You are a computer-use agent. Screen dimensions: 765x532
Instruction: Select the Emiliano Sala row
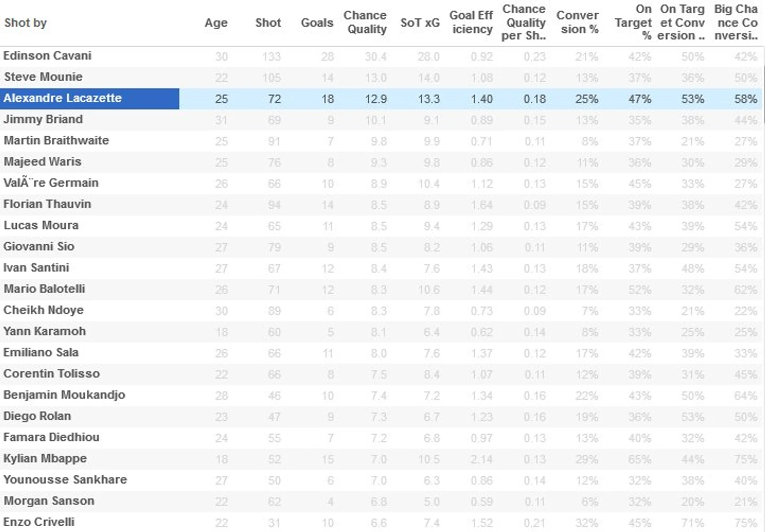pyautogui.click(x=41, y=352)
